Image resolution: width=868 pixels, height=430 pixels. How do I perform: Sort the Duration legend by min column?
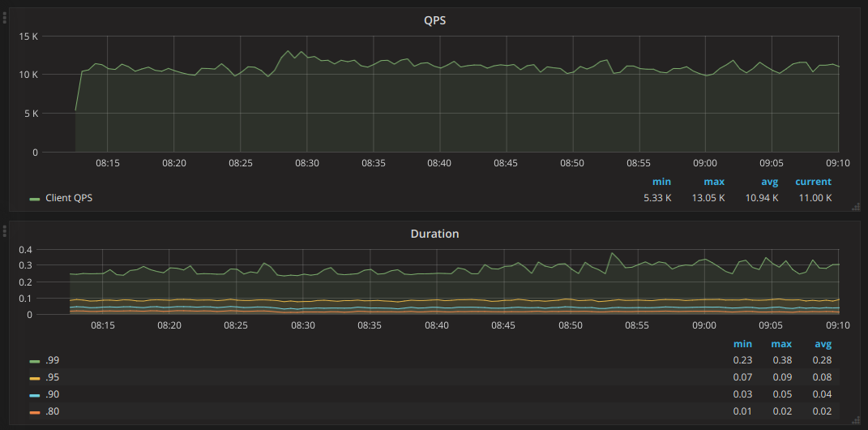(x=743, y=344)
